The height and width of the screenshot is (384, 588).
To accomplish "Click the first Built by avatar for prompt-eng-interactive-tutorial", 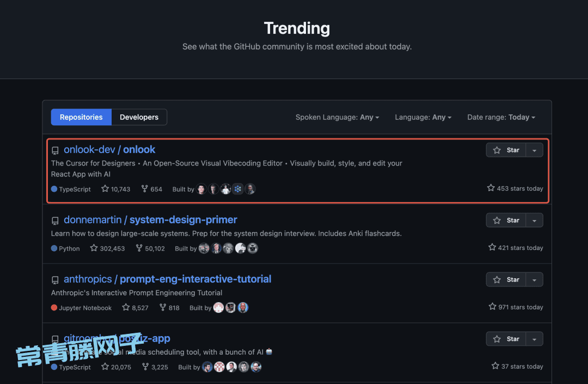I will pos(219,308).
